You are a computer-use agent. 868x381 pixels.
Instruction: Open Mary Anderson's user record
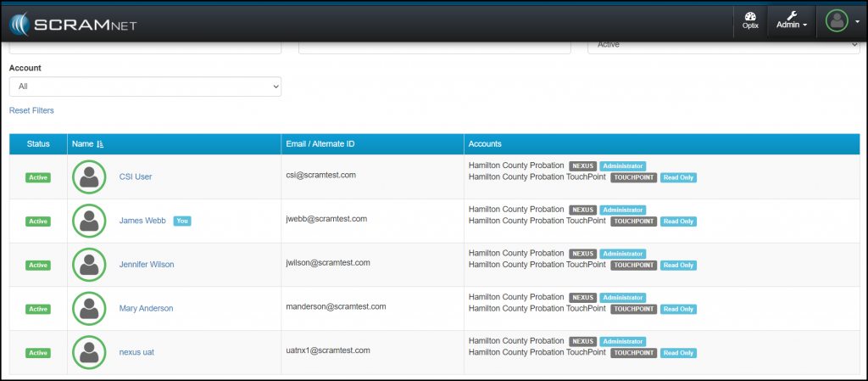click(x=146, y=308)
